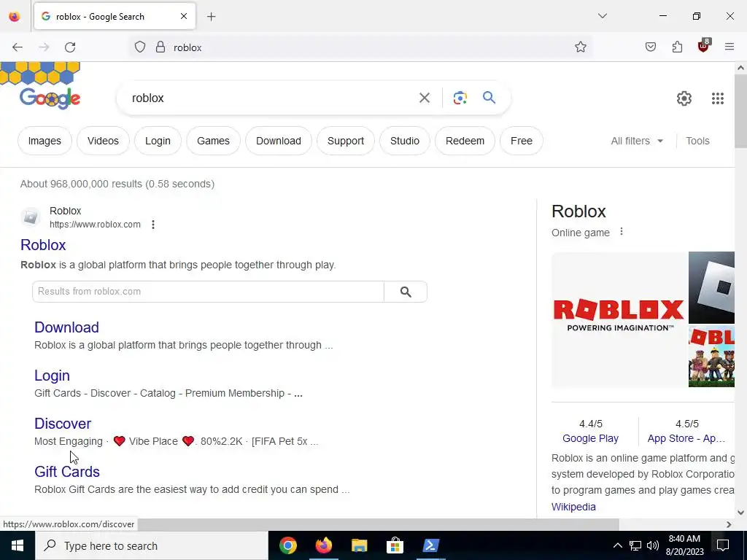Open the App Store rating link
The height and width of the screenshot is (560, 747).
pyautogui.click(x=686, y=438)
